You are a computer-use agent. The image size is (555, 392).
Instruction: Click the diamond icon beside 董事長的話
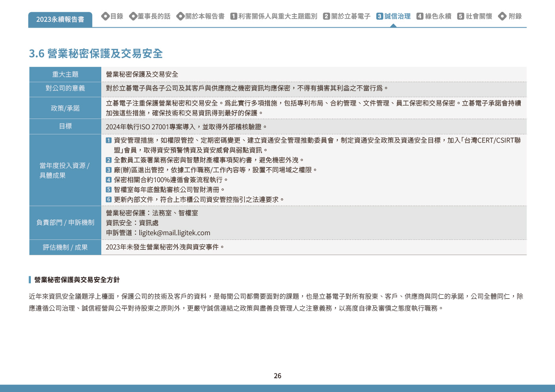[x=133, y=16]
